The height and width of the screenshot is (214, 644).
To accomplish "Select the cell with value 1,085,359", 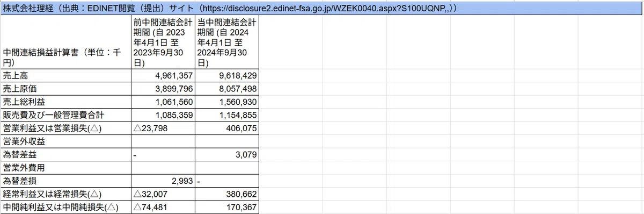I will [x=163, y=115].
